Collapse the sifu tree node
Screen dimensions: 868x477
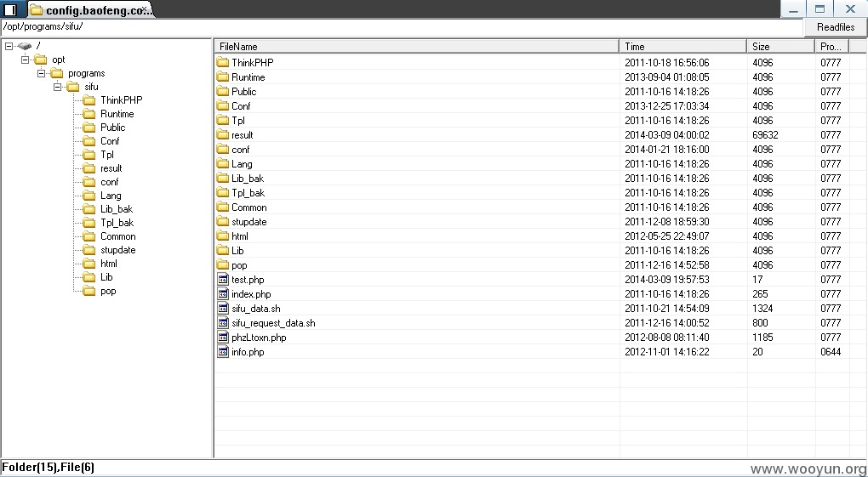point(57,87)
